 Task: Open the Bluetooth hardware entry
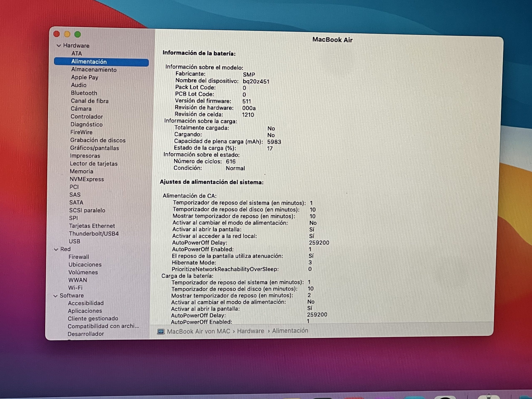84,93
